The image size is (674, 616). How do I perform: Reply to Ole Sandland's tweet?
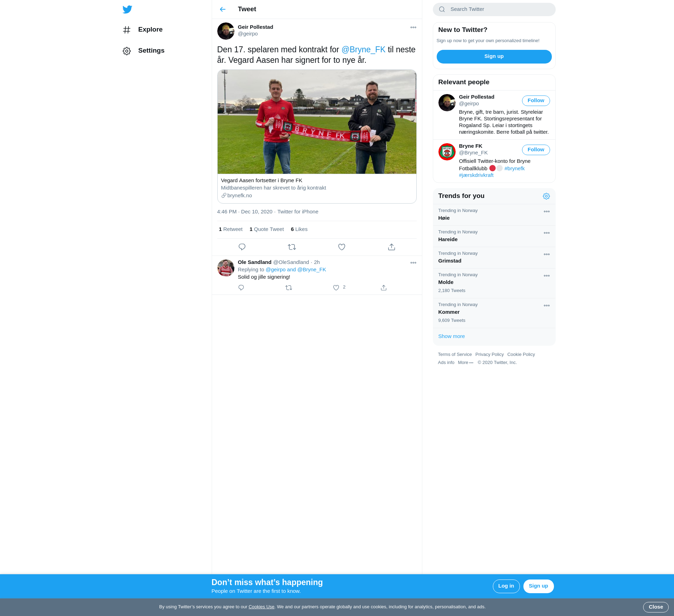click(x=241, y=287)
